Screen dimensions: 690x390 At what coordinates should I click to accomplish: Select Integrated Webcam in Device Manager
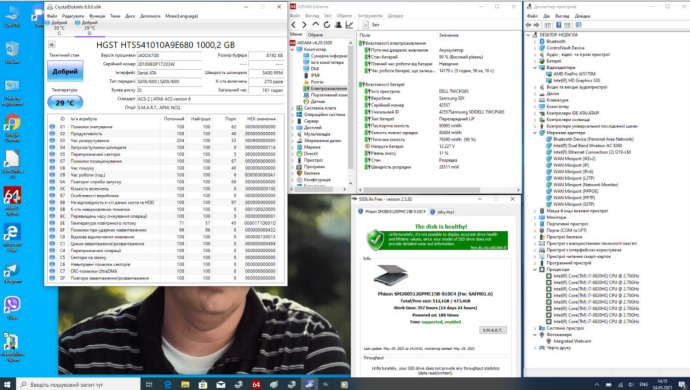tap(568, 341)
